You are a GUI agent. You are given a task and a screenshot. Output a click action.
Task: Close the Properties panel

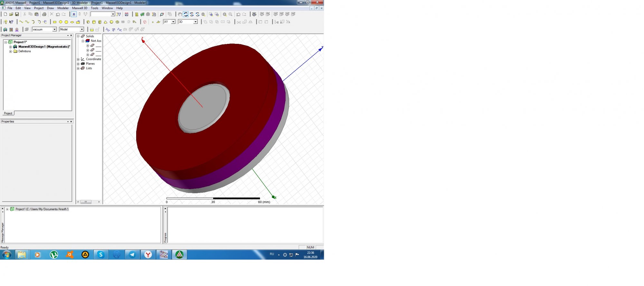tap(71, 122)
